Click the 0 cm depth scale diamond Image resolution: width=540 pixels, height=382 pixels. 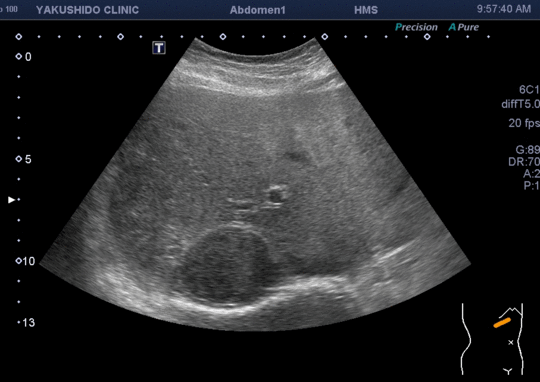19,56
